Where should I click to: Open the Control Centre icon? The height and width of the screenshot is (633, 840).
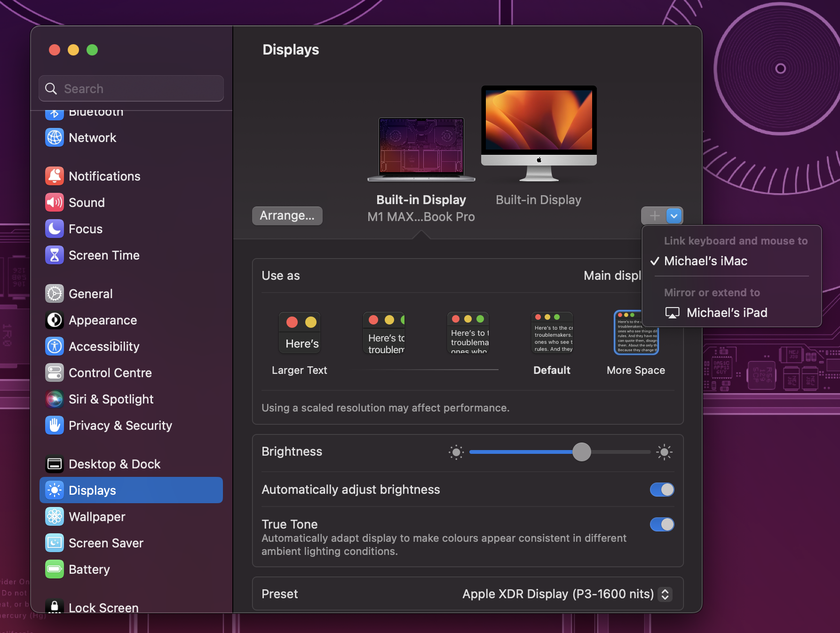pos(55,372)
